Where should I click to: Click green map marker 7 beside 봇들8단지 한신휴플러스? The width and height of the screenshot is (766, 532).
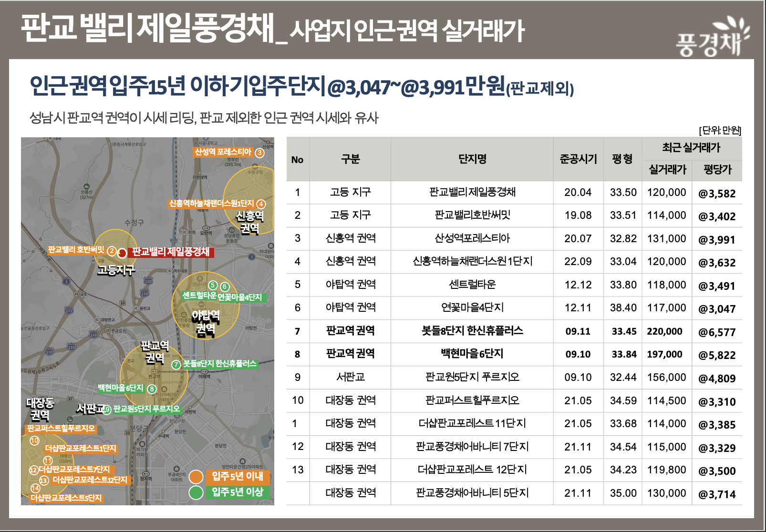[x=176, y=364]
